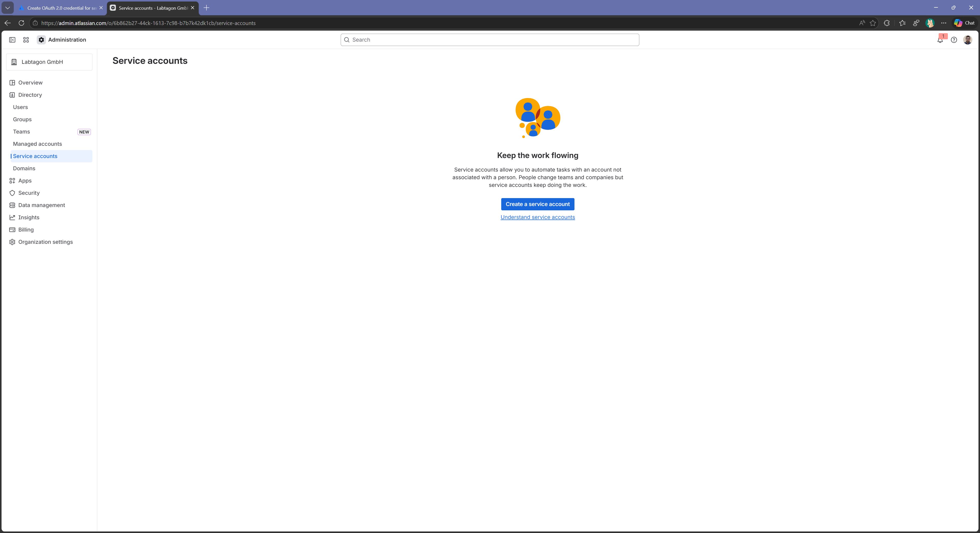Open the user profile avatar menu

(x=967, y=40)
